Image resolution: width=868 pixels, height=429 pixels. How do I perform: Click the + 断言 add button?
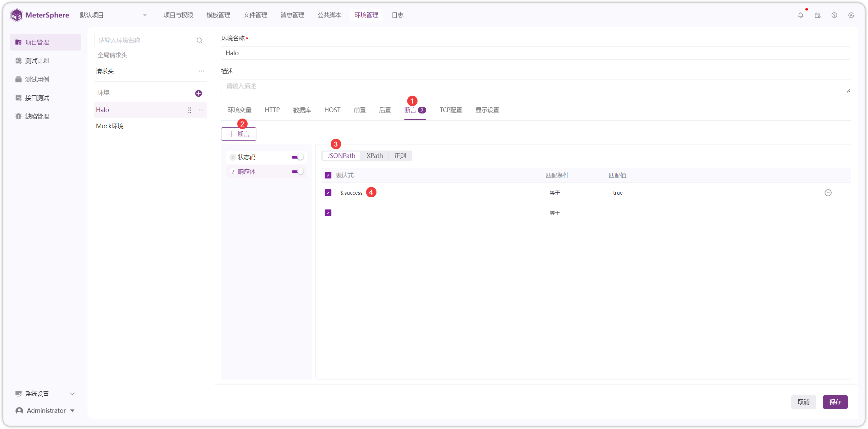tap(239, 134)
